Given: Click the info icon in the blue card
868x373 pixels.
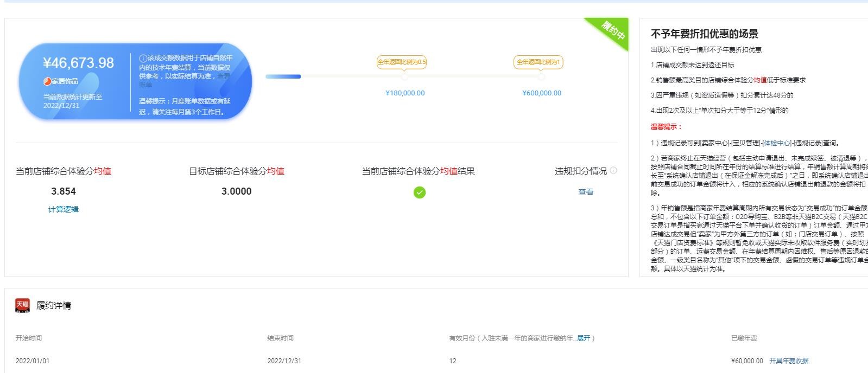Looking at the screenshot, I should (x=143, y=58).
